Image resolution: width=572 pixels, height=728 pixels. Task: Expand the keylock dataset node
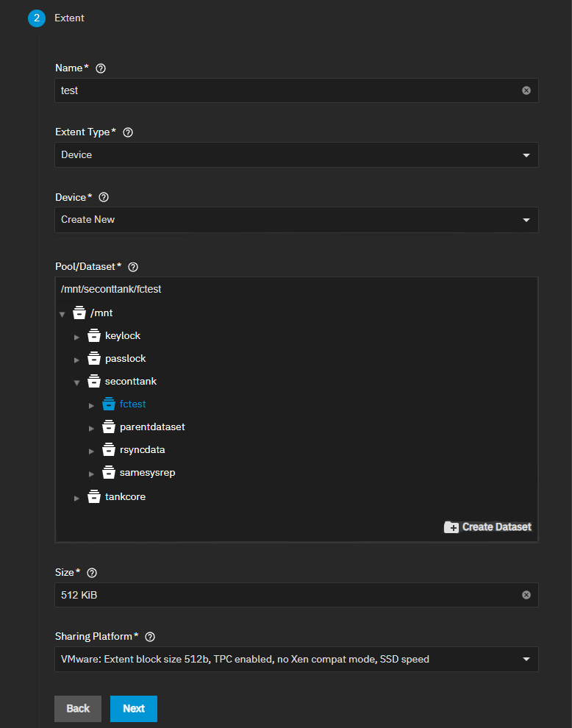(77, 337)
